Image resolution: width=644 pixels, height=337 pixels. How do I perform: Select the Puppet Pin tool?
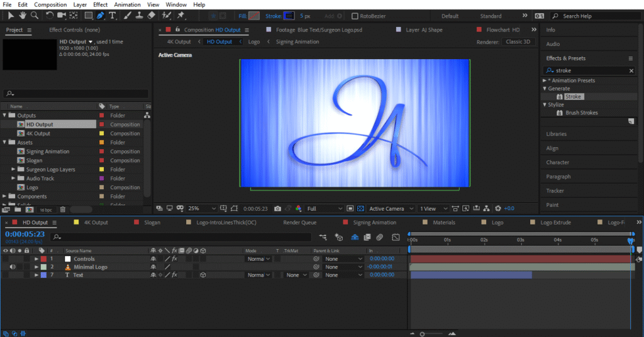click(181, 16)
